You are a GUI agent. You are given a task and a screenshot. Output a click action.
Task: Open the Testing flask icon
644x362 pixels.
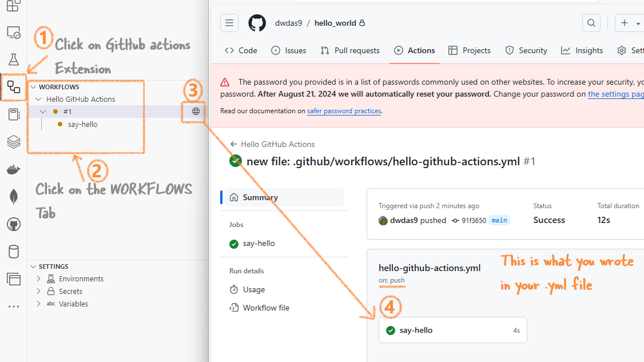tap(14, 59)
